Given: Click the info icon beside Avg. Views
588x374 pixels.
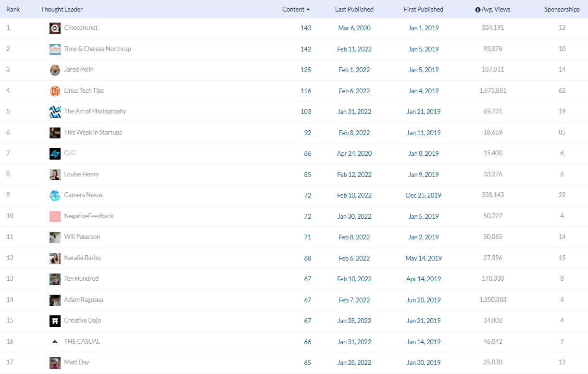Looking at the screenshot, I should click(477, 10).
